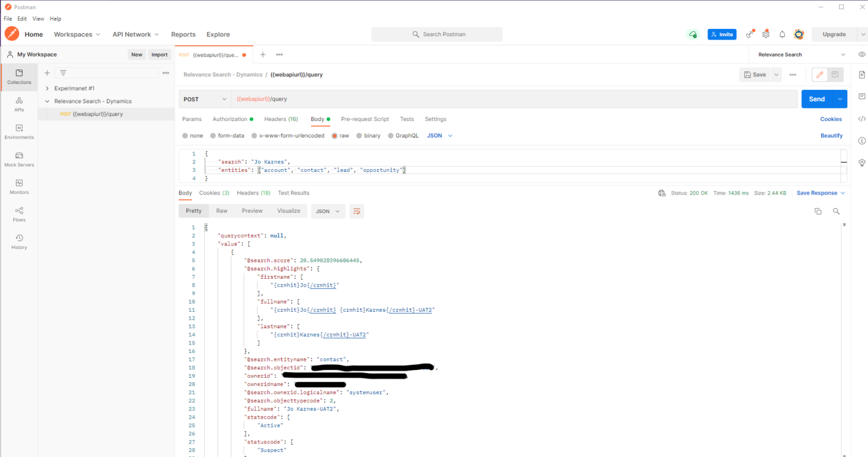Open the Mock Servers panel
The height and width of the screenshot is (457, 868).
point(19,159)
